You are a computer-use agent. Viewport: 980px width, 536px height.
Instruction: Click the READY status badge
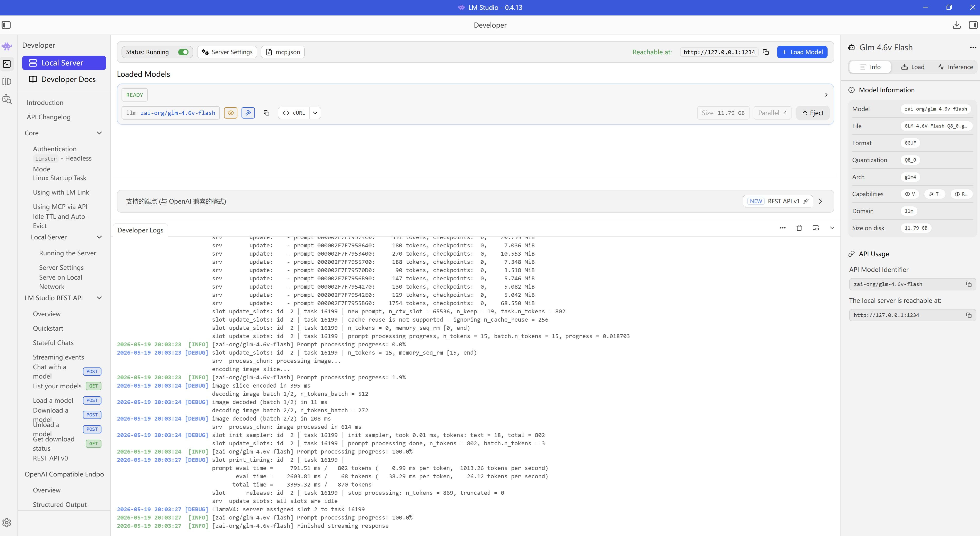coord(134,95)
